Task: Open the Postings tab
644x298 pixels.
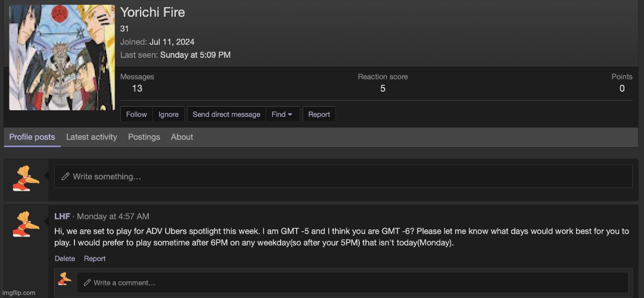Action: pos(144,137)
